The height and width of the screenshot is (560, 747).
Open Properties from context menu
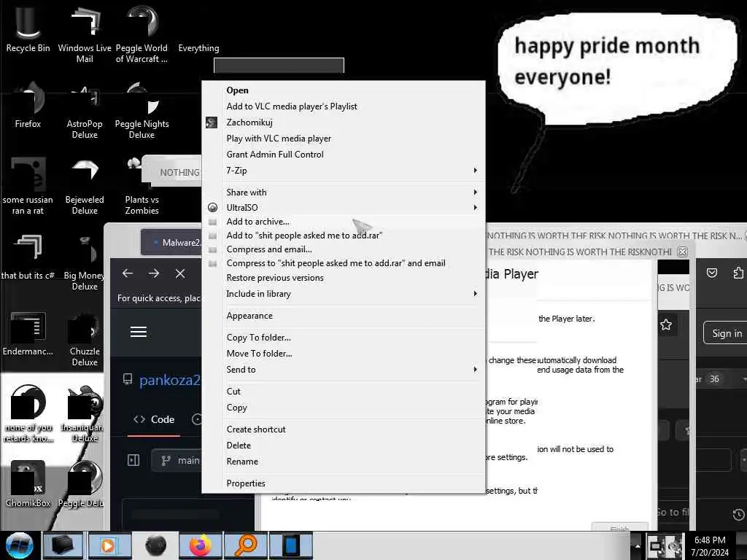(343, 483)
